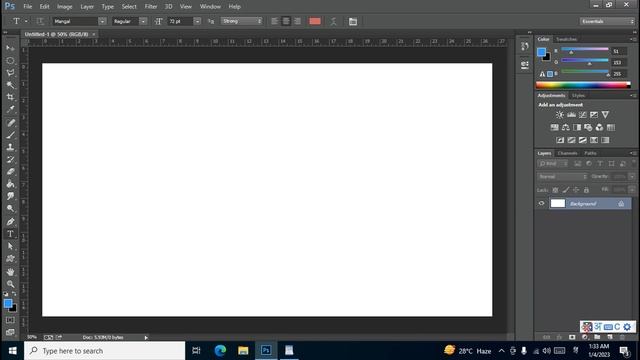Open File Explorer from taskbar
The height and width of the screenshot is (360, 640).
coord(243,351)
